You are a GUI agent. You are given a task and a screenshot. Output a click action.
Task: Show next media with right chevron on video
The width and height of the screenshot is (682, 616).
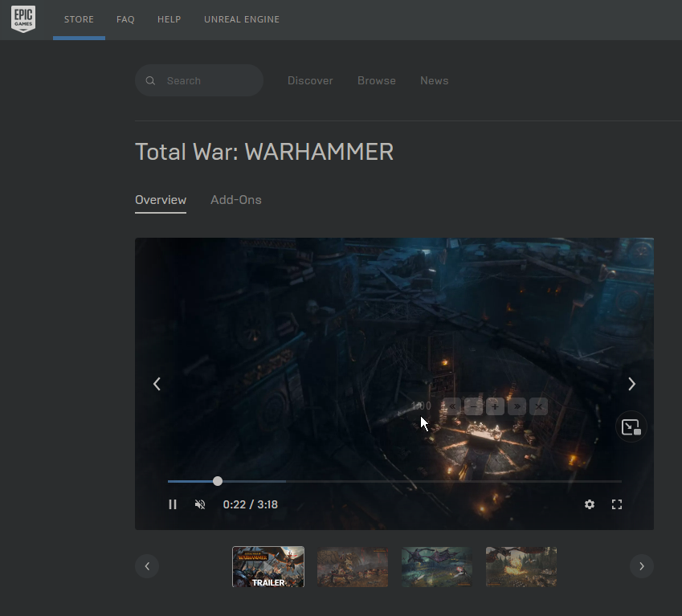tap(631, 384)
